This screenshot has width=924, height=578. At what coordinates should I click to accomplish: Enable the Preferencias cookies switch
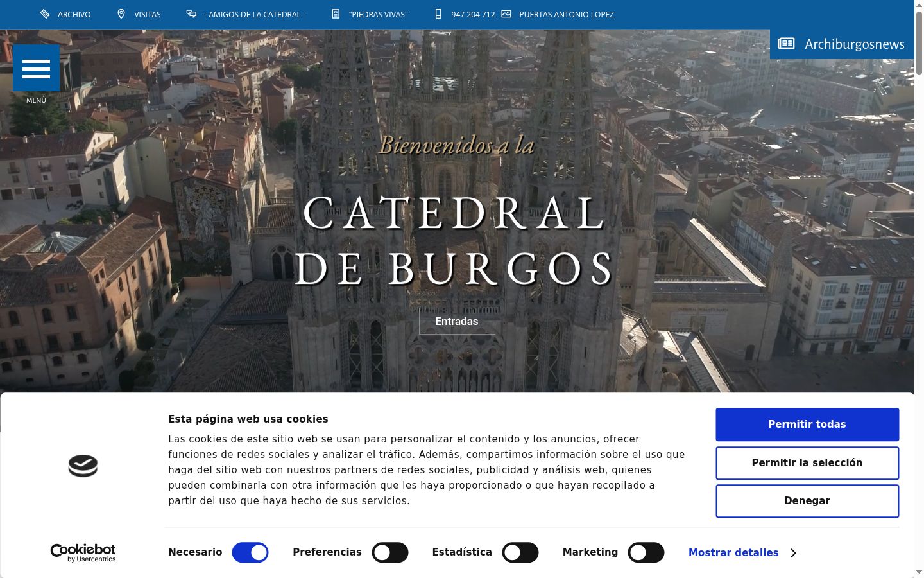click(390, 552)
